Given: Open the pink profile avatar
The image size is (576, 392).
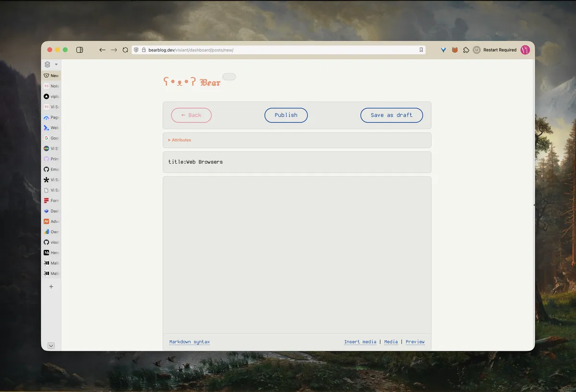Looking at the screenshot, I should [525, 50].
